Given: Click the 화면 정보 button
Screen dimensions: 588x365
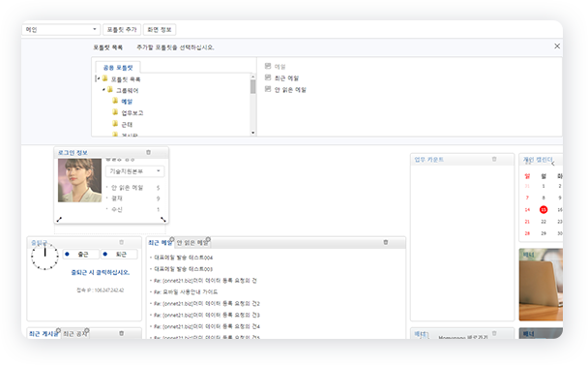Looking at the screenshot, I should point(160,29).
